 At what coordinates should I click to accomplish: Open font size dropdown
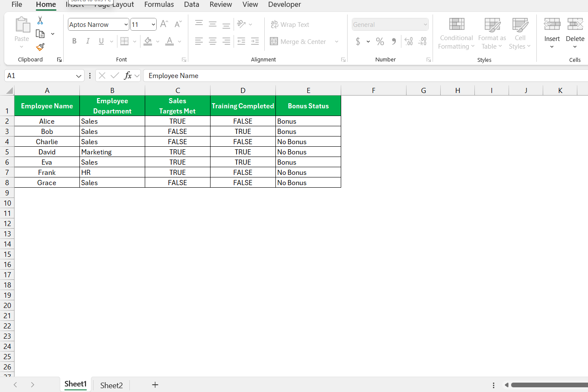coord(153,25)
